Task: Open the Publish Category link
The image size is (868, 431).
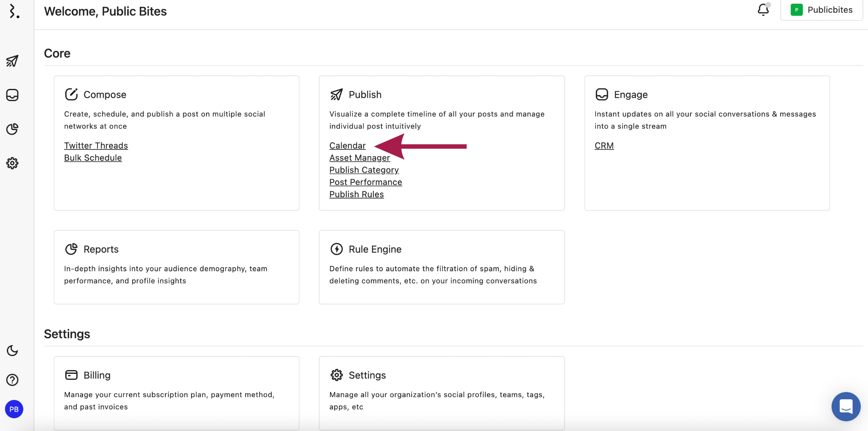Action: (x=364, y=170)
